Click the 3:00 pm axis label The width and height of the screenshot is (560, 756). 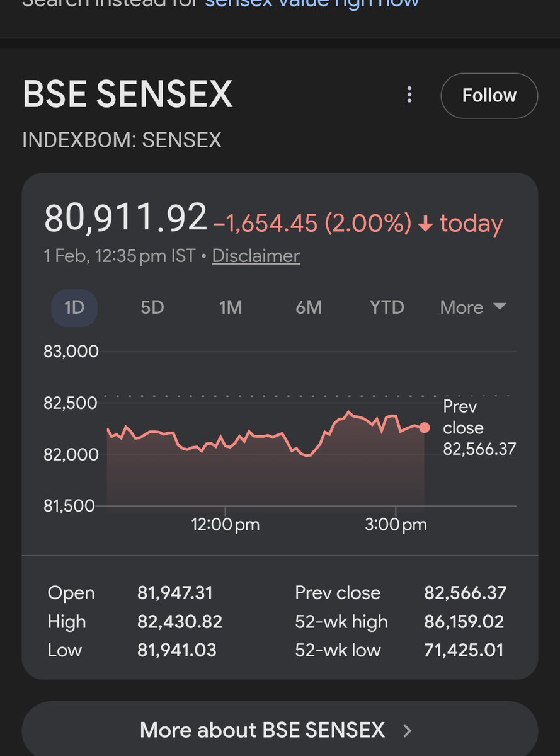point(396,524)
